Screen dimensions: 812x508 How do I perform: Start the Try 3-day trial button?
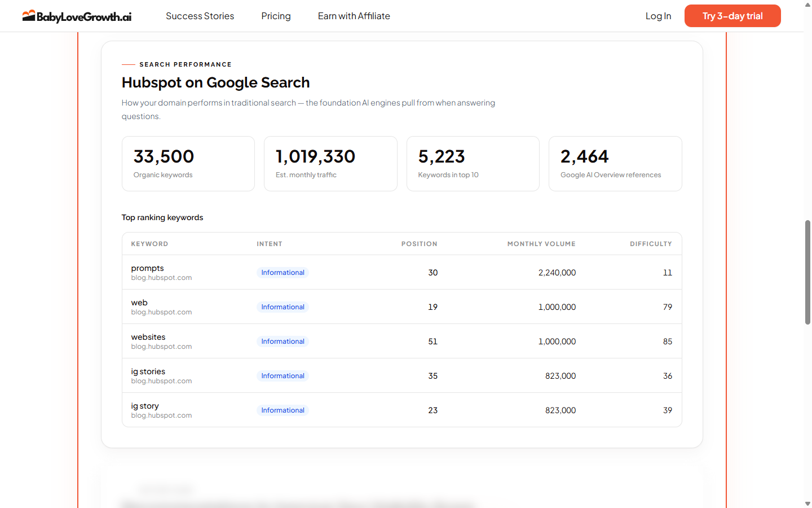tap(732, 16)
